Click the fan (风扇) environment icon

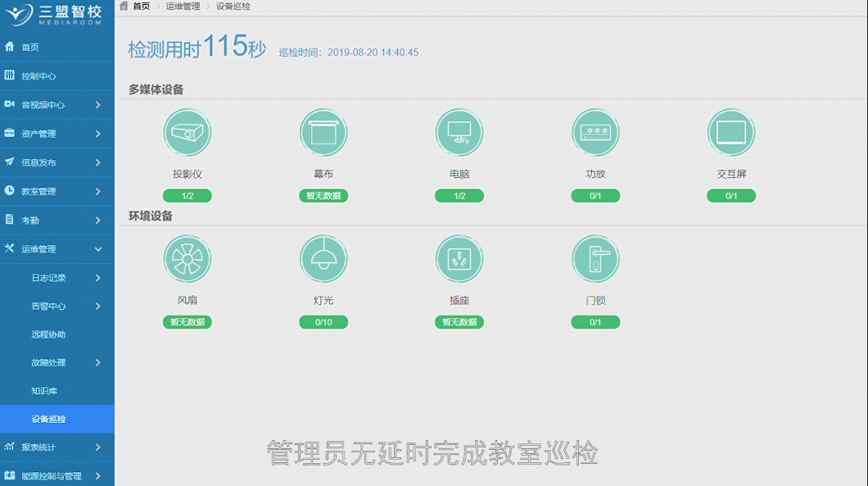pos(188,259)
